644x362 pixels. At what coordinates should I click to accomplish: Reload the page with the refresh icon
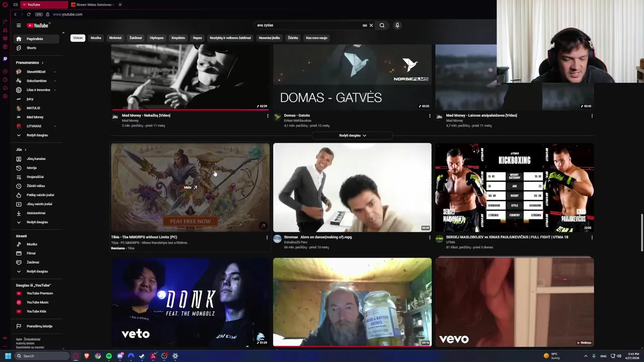[29, 14]
